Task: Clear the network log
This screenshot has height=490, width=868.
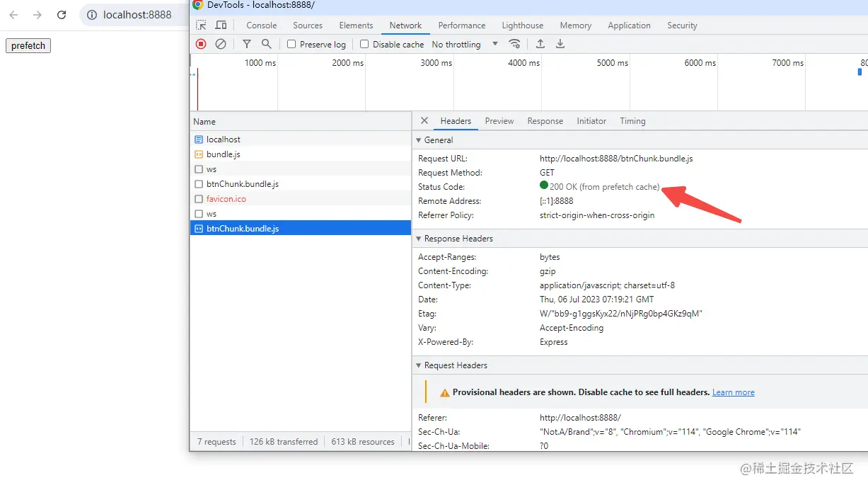Action: 221,44
